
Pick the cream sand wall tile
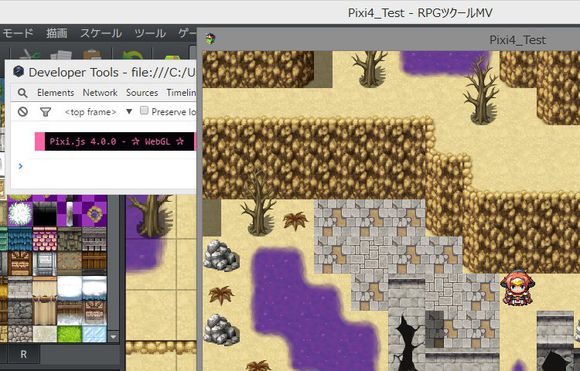pos(45,289)
